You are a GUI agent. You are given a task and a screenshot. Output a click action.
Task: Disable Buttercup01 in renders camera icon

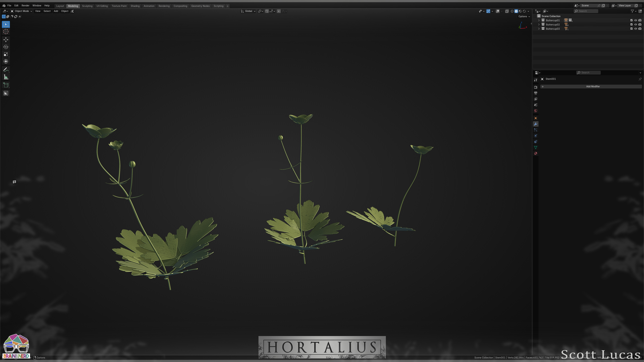[640, 20]
